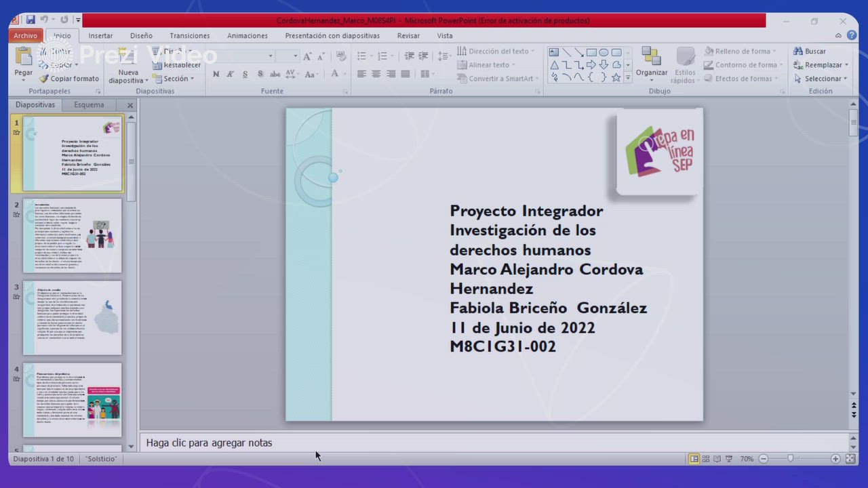Image resolution: width=868 pixels, height=488 pixels.
Task: Justify the paragraph text
Action: (x=406, y=74)
